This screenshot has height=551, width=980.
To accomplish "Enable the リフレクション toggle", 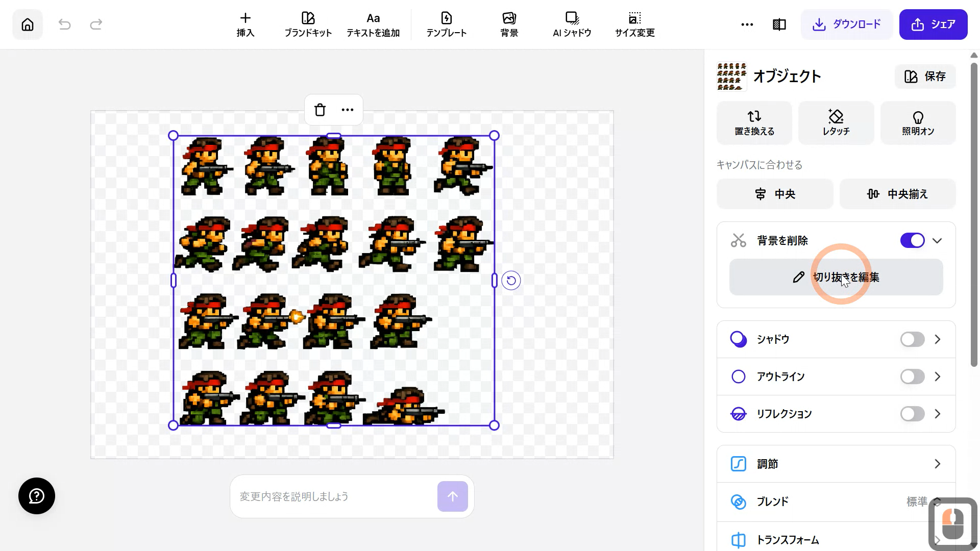I will tap(913, 414).
